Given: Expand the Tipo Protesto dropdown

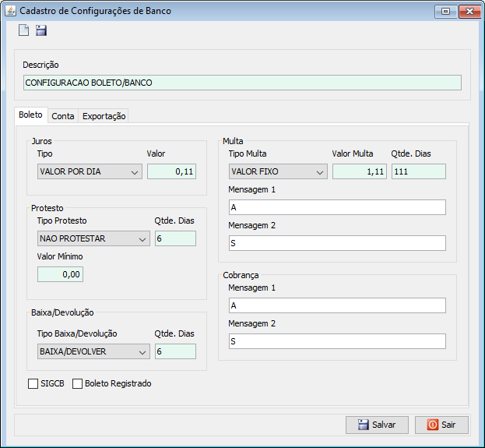Looking at the screenshot, I should pos(93,238).
